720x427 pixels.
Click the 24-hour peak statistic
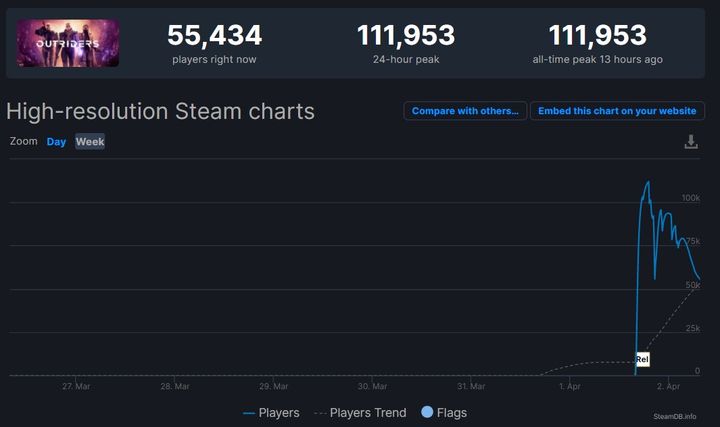[405, 43]
